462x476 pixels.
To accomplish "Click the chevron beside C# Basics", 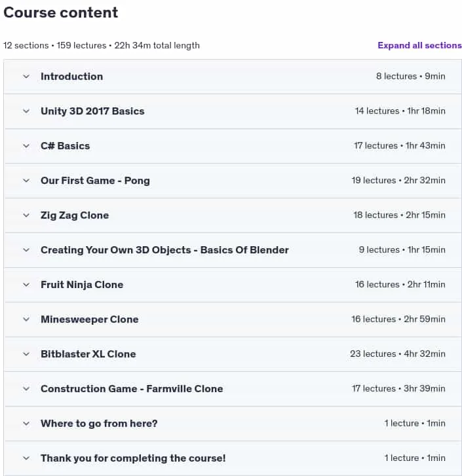I will pyautogui.click(x=26, y=146).
